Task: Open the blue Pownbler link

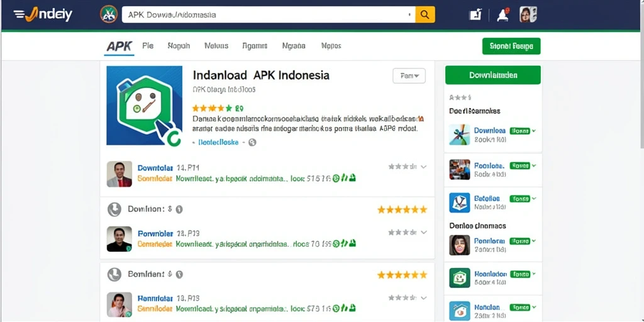Action: point(155,233)
